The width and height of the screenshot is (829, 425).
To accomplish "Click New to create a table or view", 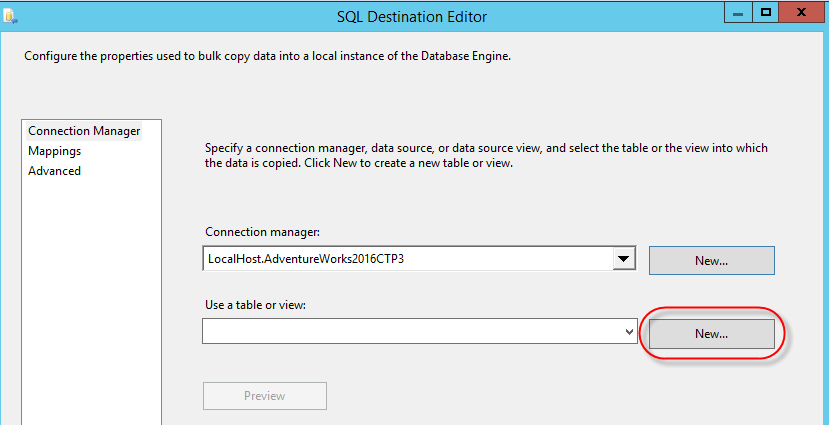I will pyautogui.click(x=711, y=334).
